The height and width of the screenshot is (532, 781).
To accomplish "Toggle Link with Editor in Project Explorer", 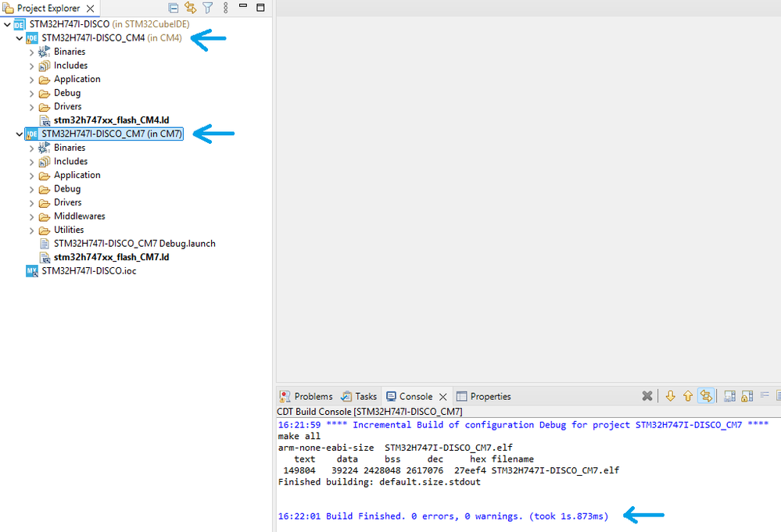I will pos(190,8).
